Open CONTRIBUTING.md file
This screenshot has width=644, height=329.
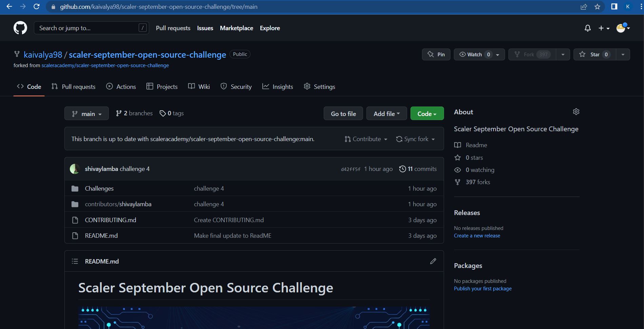coord(110,220)
